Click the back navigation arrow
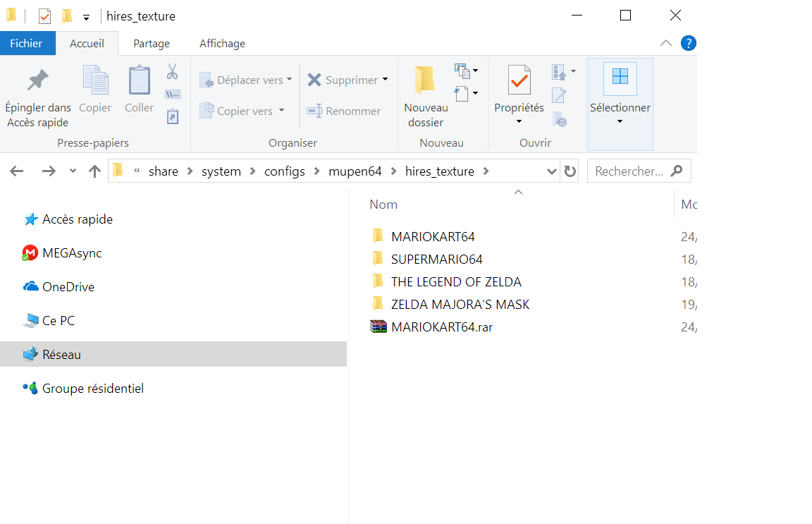This screenshot has width=812, height=524. click(17, 171)
